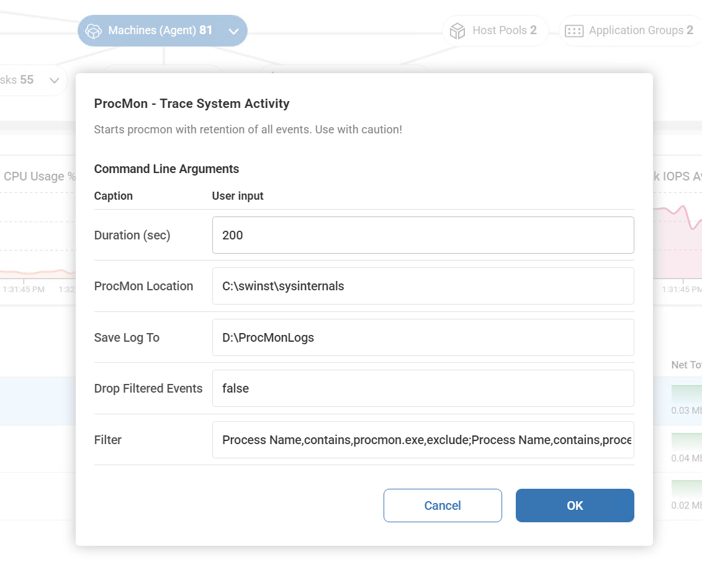
Task: Click the Application Groups grid icon
Action: (574, 30)
